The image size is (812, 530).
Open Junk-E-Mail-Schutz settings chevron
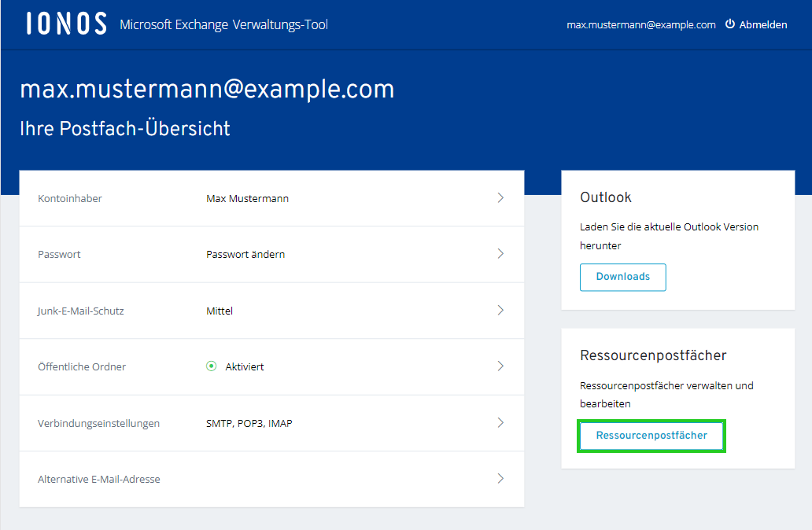coord(500,310)
